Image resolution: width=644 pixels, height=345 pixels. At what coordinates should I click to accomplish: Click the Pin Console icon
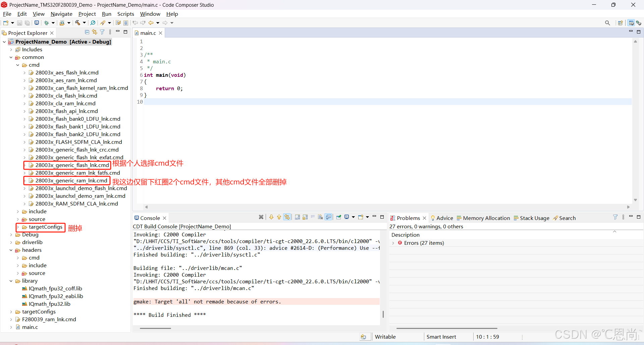point(339,217)
